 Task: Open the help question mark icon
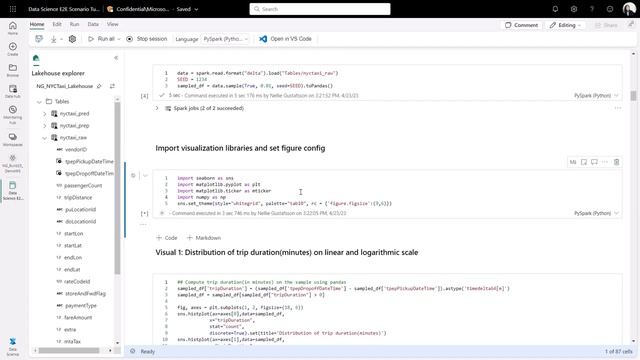point(592,9)
